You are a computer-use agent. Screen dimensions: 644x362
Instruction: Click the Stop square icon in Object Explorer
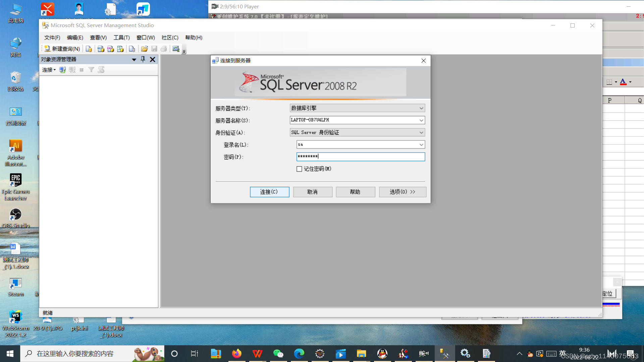point(82,70)
